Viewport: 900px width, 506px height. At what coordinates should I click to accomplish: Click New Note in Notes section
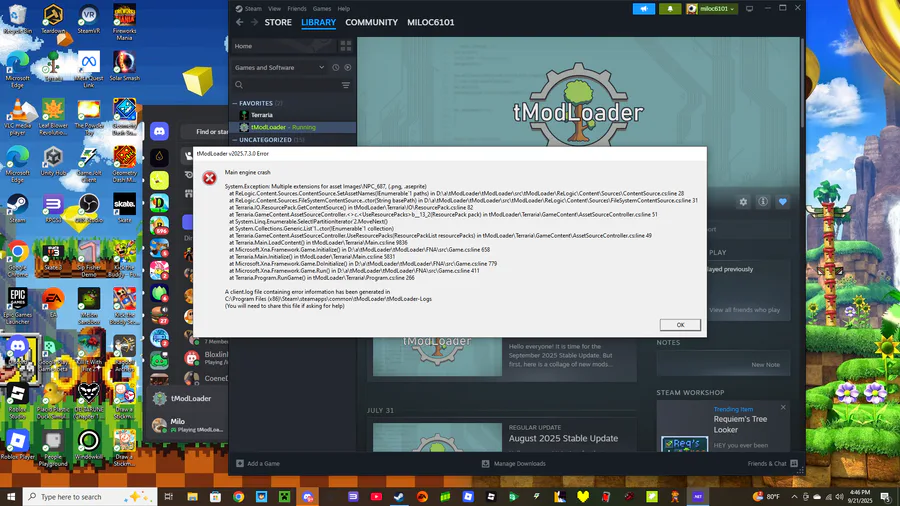point(765,365)
